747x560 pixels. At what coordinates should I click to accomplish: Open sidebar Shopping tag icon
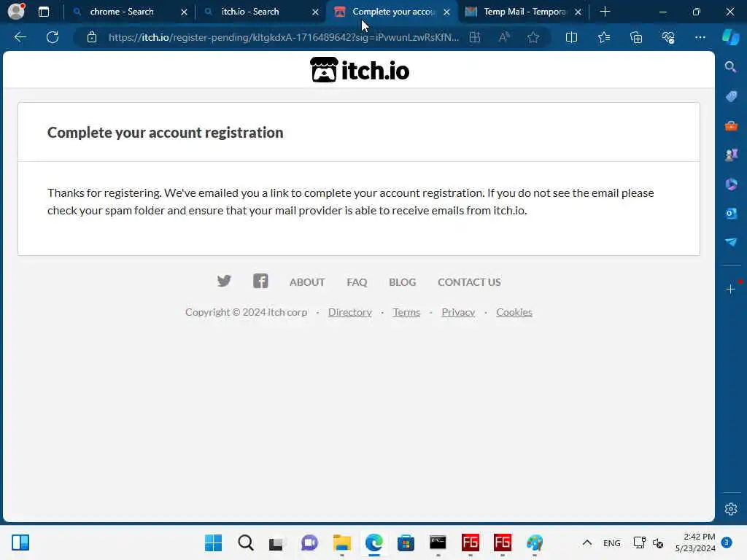pos(731,96)
